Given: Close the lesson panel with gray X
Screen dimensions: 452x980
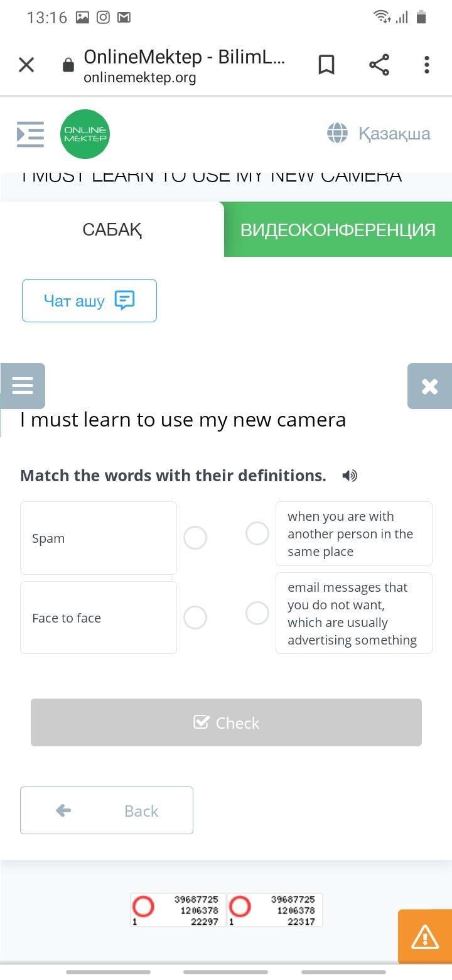Looking at the screenshot, I should pos(429,386).
